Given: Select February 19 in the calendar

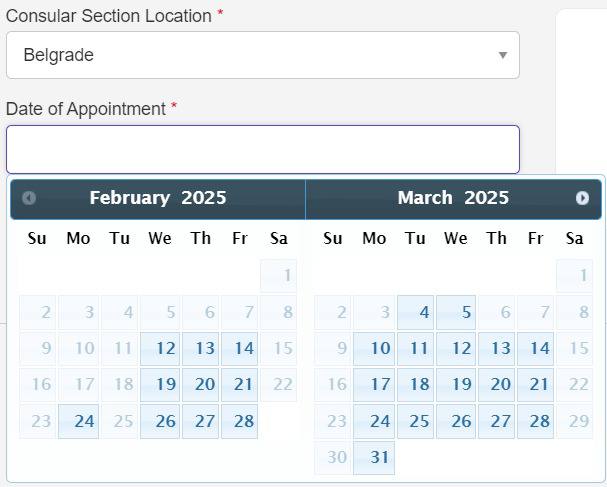Looking at the screenshot, I should click(x=160, y=385).
